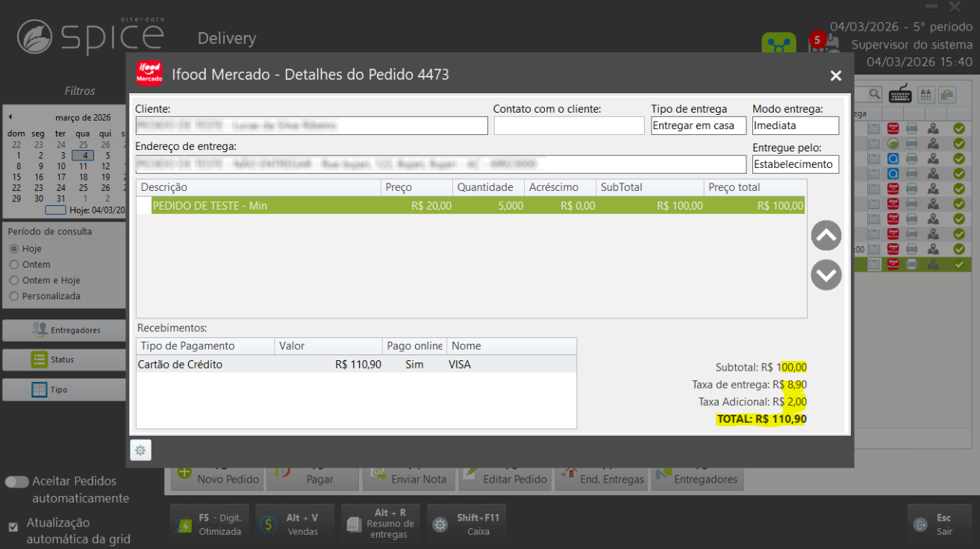Select the Cartão de Crédito payment row

[356, 364]
